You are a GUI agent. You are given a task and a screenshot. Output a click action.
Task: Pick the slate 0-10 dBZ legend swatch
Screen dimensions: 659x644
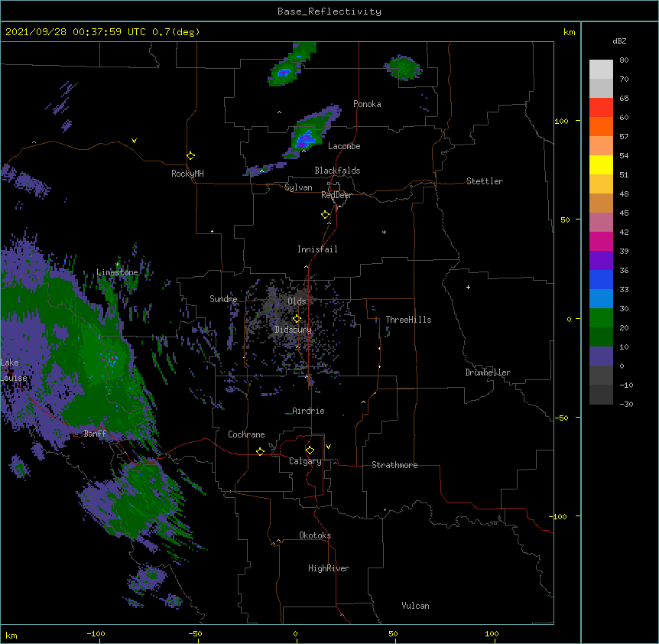(x=601, y=356)
